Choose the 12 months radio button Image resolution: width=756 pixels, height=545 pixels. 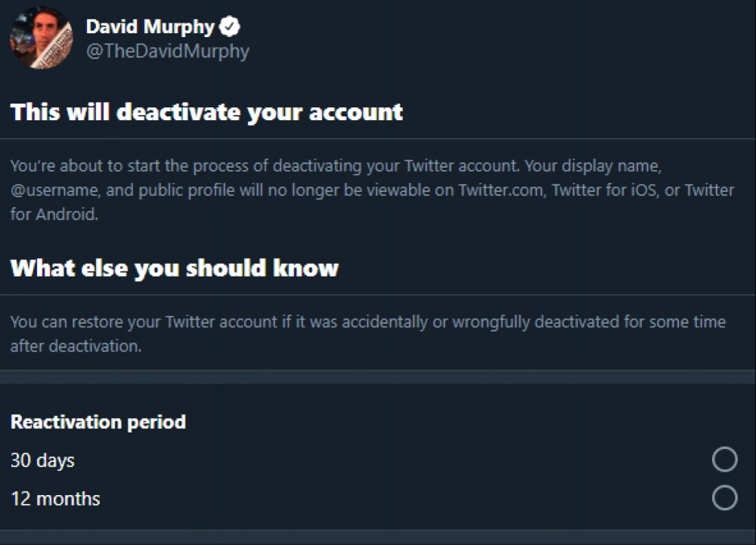724,497
